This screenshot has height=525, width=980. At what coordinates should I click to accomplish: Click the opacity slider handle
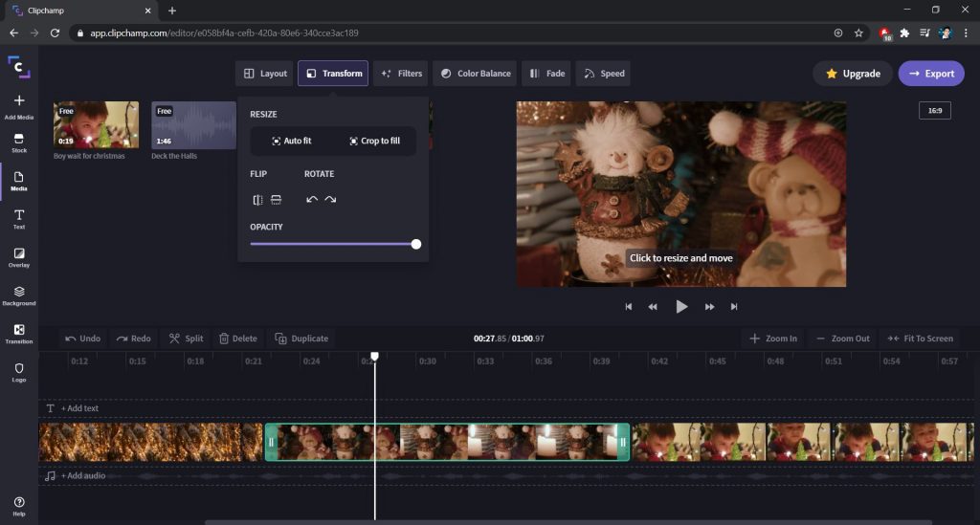[x=416, y=244]
